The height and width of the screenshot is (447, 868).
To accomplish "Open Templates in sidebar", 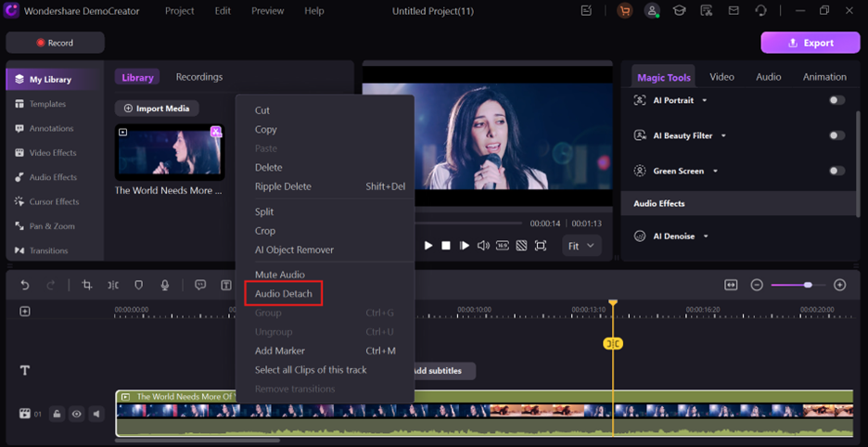I will 47,104.
